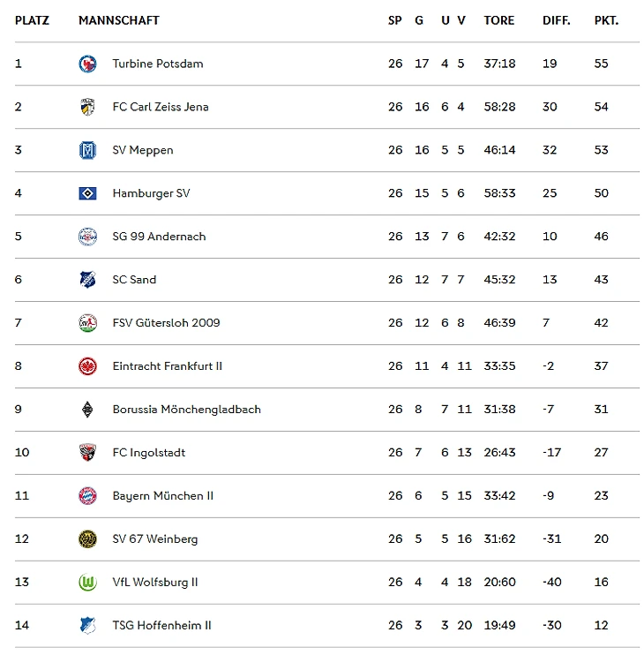This screenshot has width=644, height=655.
Task: Click the SG 99 Andernach crest
Action: tap(87, 237)
